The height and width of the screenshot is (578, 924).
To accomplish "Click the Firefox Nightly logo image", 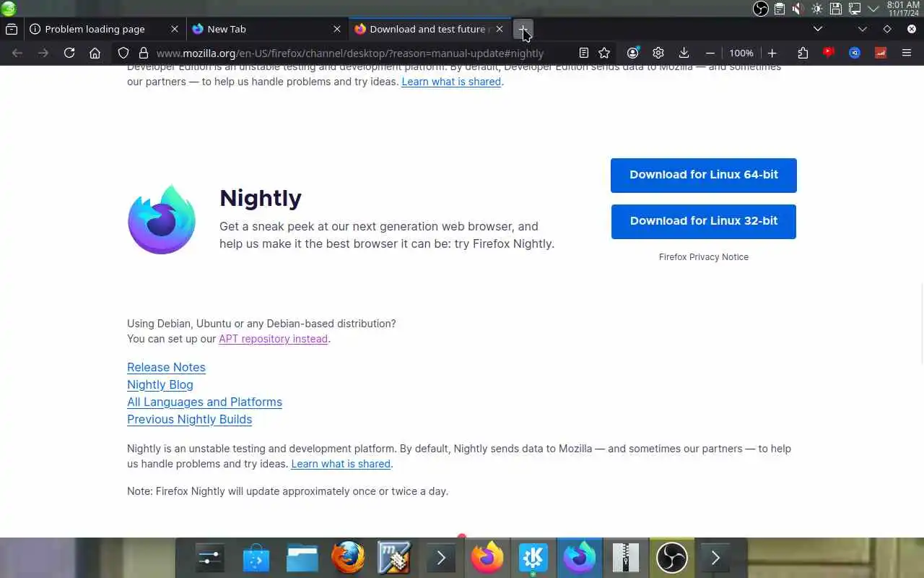I will 162,220.
